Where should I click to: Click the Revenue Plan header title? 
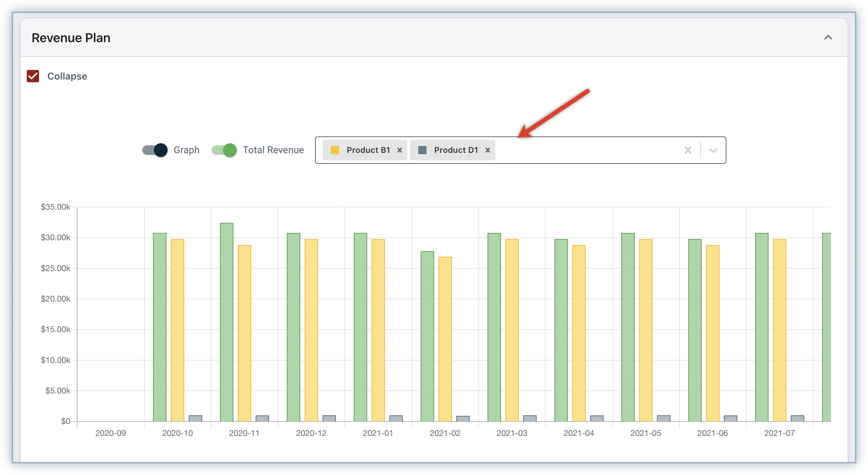[71, 38]
